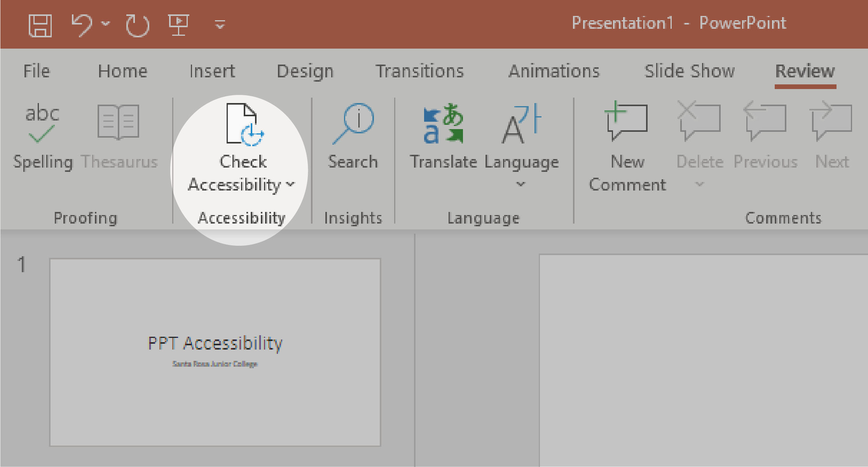This screenshot has height=467, width=868.
Task: Open the Transitions tab
Action: pyautogui.click(x=419, y=71)
